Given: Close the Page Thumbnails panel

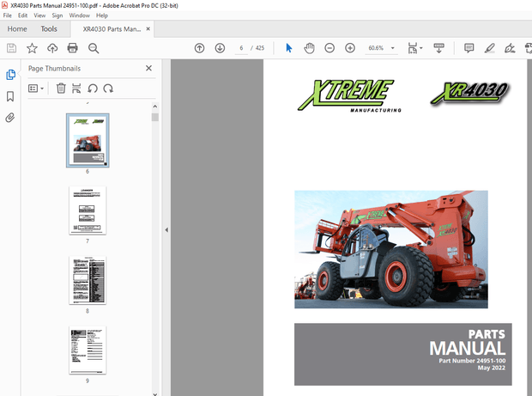Looking at the screenshot, I should 148,68.
